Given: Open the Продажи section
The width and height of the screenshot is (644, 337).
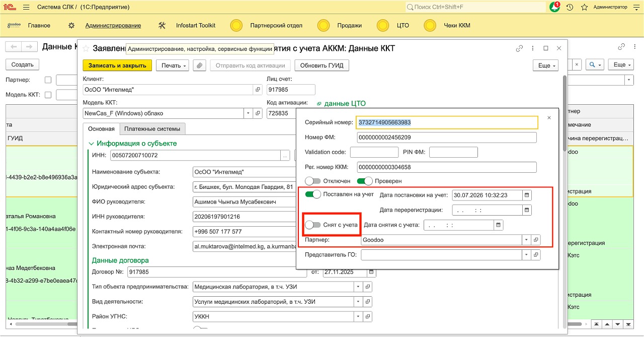Looking at the screenshot, I should point(350,25).
